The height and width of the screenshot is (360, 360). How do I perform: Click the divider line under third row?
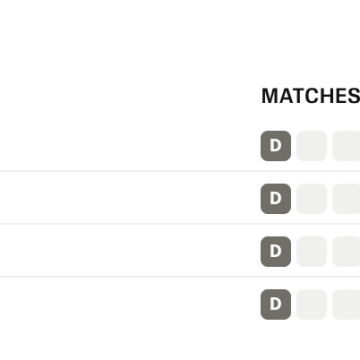[180, 277]
